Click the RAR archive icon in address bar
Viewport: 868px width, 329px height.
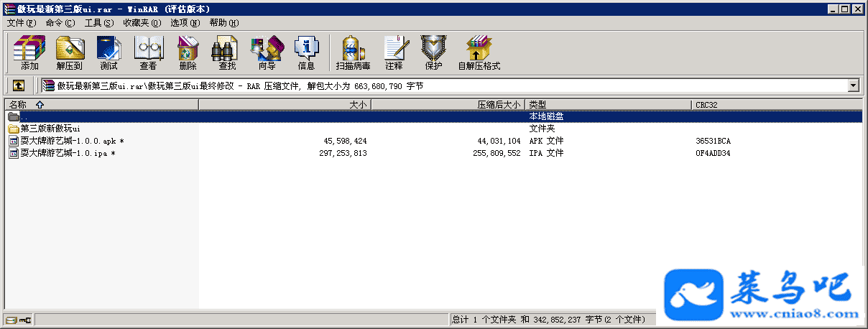[x=49, y=86]
